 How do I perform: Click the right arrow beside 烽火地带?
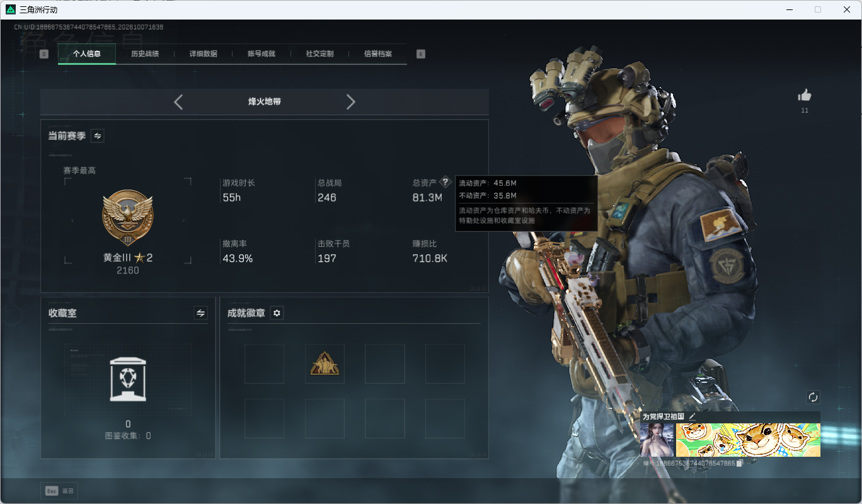[351, 102]
